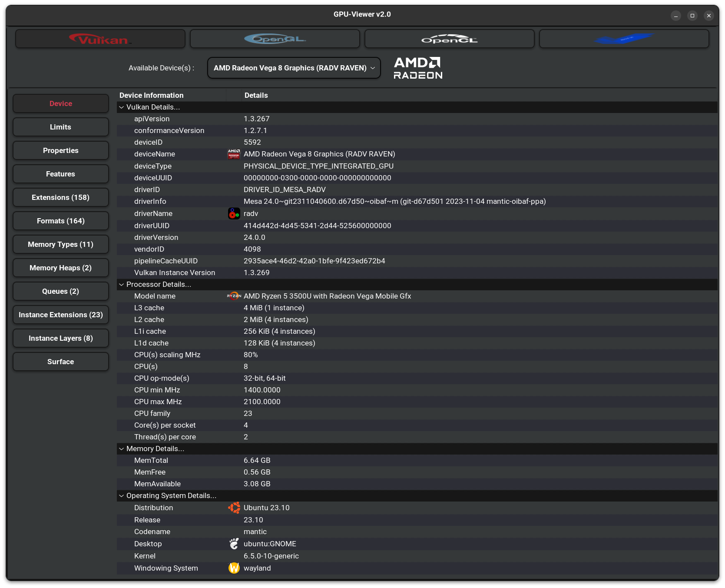View Instance Layers (8)
725x588 pixels.
(60, 338)
